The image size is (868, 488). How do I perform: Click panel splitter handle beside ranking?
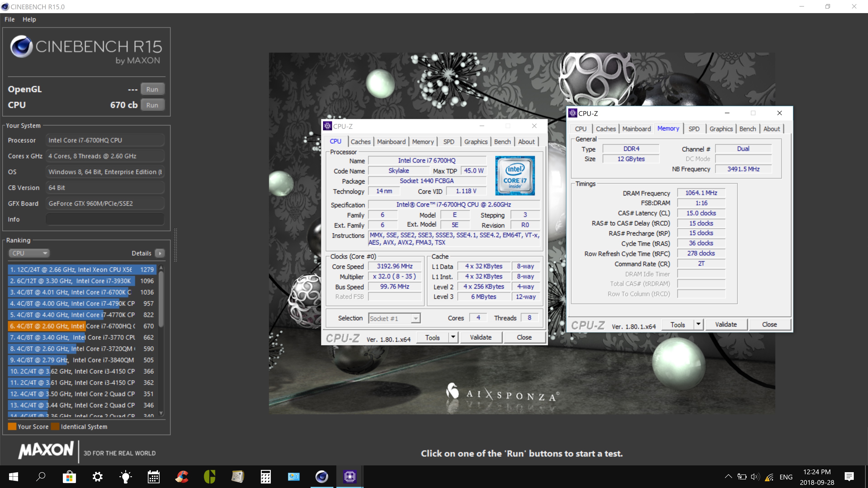tap(175, 245)
